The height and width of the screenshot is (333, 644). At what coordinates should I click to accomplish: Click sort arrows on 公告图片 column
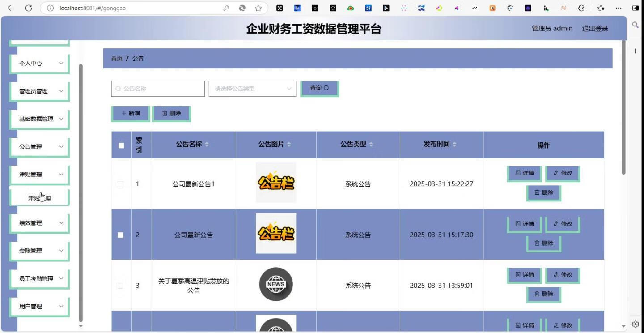click(289, 144)
